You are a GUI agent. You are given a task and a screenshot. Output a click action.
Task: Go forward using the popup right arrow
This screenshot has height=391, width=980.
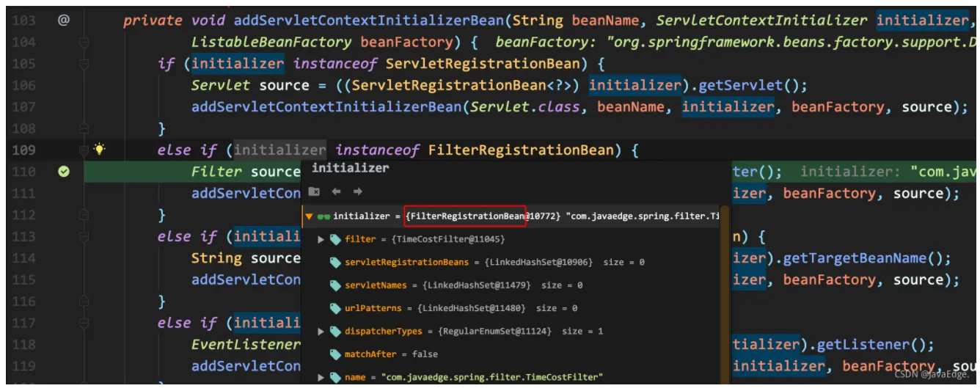pos(358,191)
